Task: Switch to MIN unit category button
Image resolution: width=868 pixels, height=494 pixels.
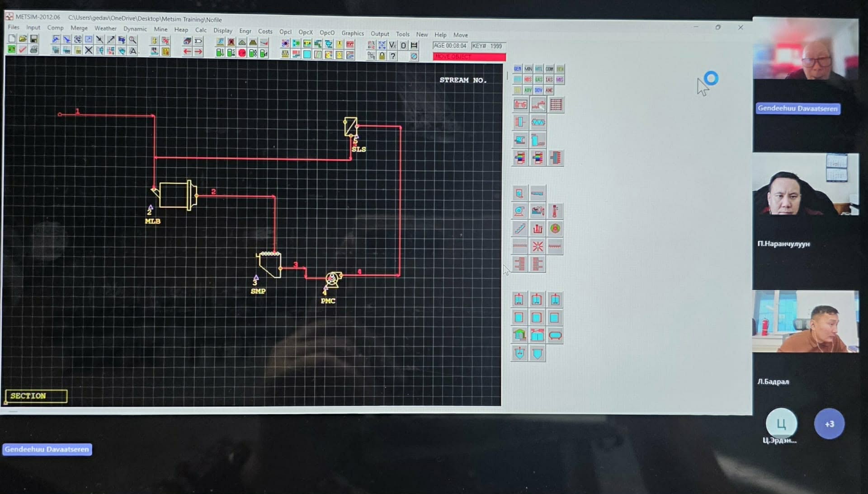Action: pos(528,69)
